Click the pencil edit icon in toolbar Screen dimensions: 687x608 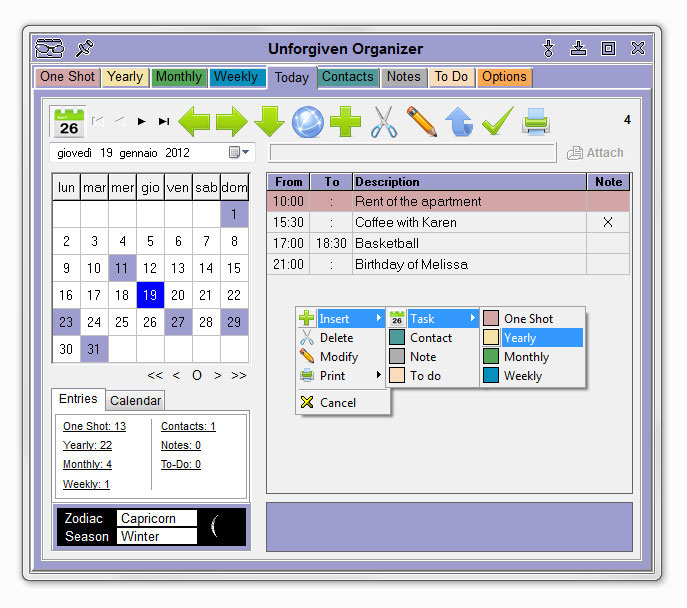pos(421,122)
